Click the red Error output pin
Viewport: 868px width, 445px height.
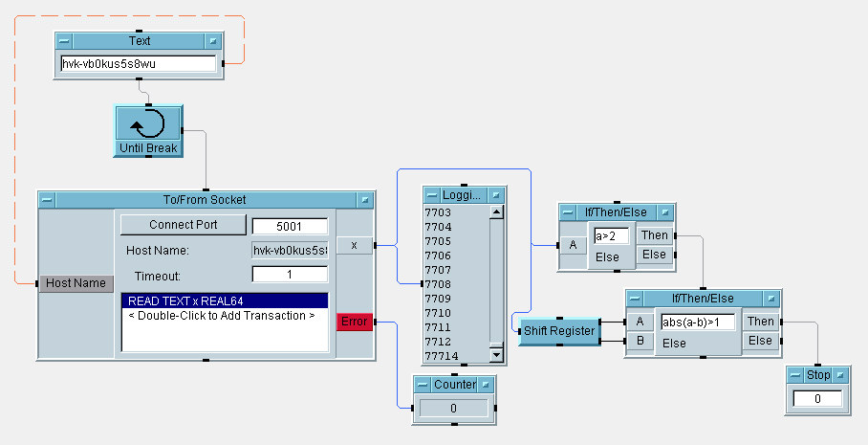354,322
